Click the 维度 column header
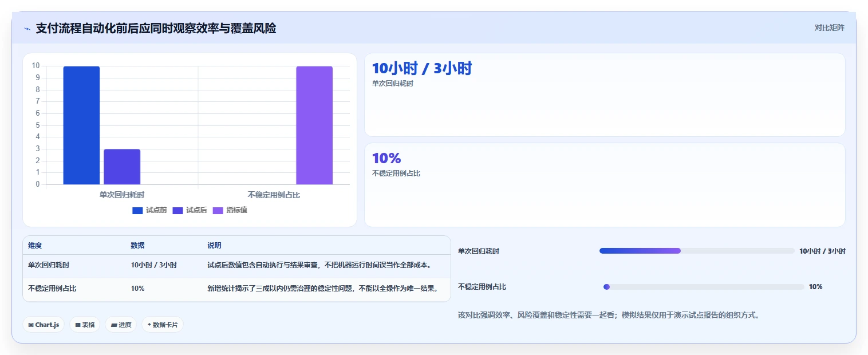This screenshot has width=868, height=355. (x=35, y=246)
